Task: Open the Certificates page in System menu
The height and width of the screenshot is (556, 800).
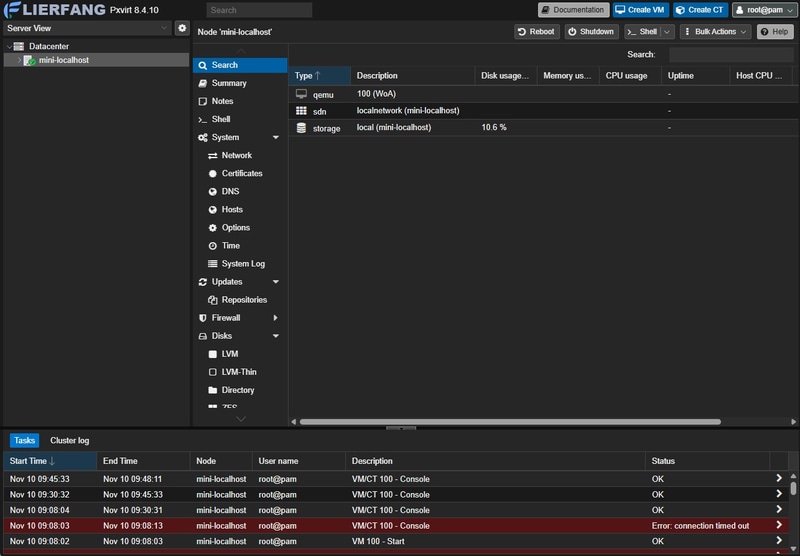Action: pyautogui.click(x=240, y=173)
